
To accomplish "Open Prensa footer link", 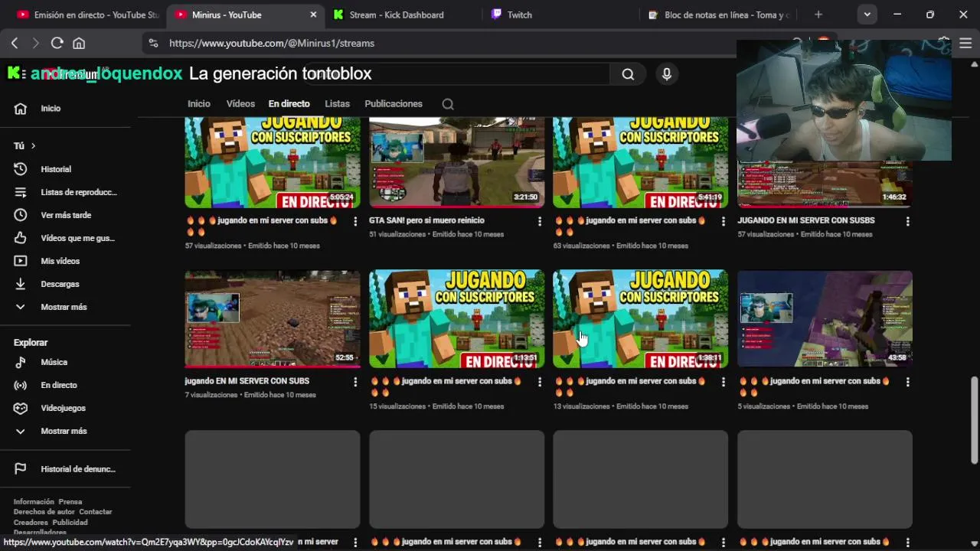I will point(70,502).
